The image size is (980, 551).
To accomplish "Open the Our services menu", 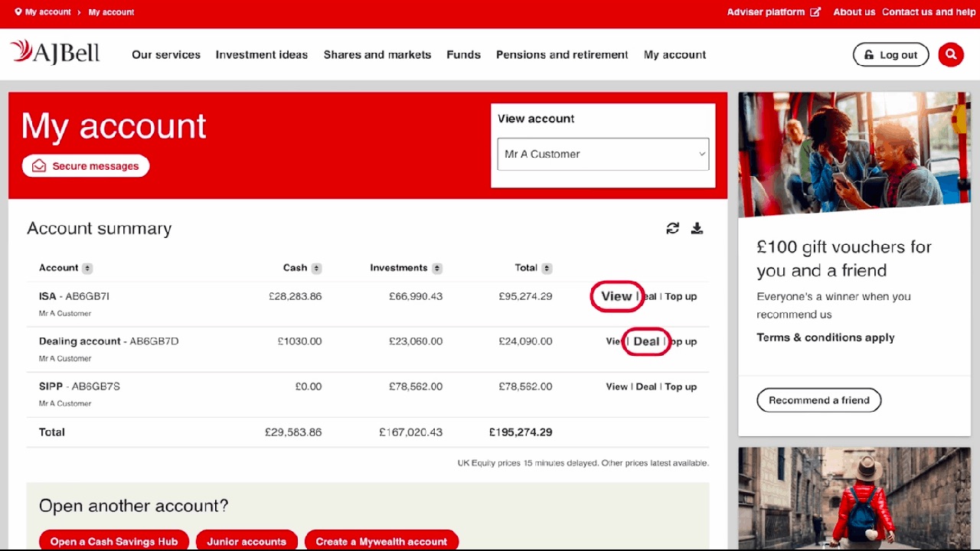I will [166, 55].
